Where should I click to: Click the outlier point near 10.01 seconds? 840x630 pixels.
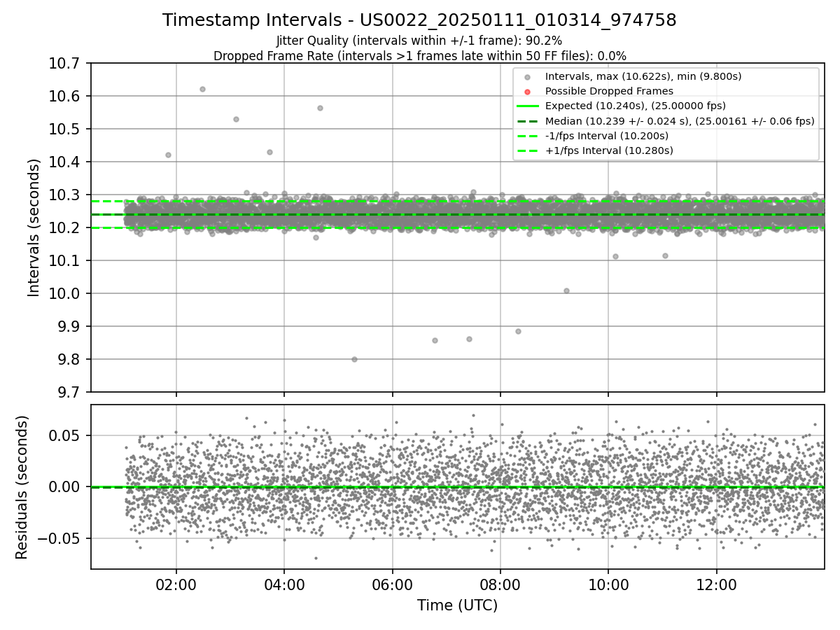click(x=566, y=290)
